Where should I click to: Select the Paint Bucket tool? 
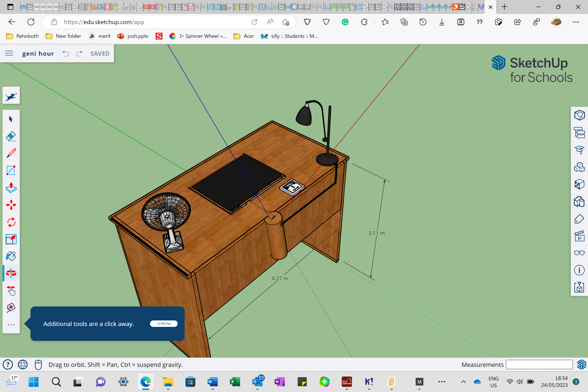[11, 256]
